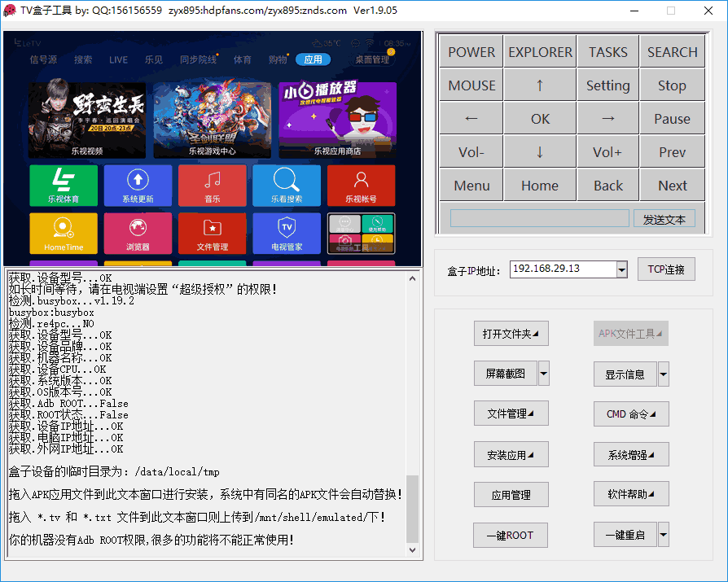Click the Home remote button
728x582 pixels.
point(540,186)
